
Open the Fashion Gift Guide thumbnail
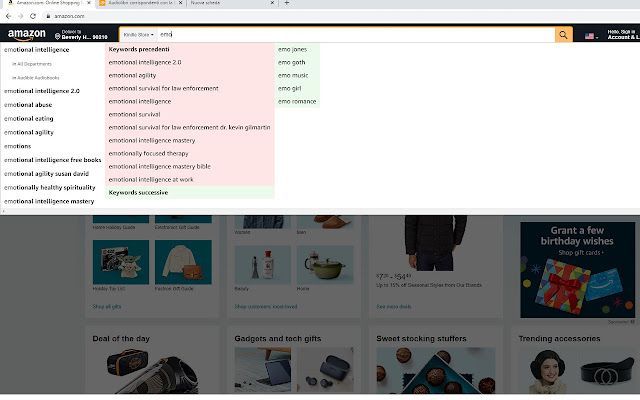pyautogui.click(x=183, y=262)
